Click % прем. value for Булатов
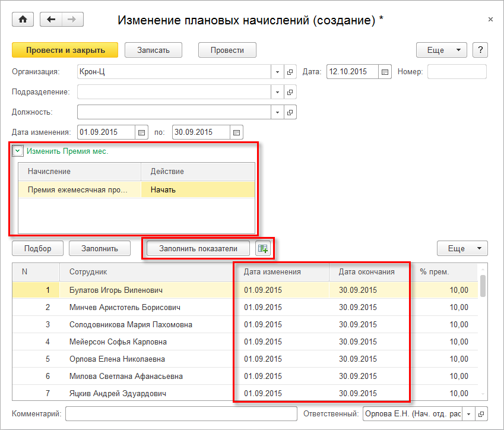 pyautogui.click(x=444, y=290)
